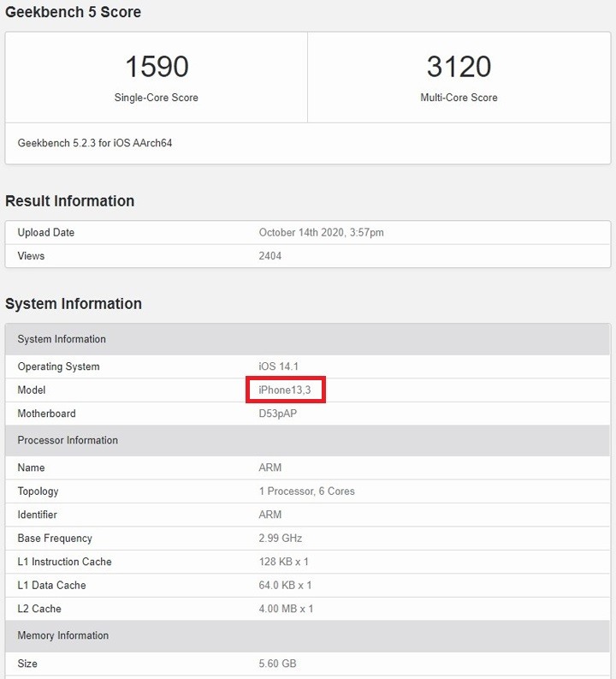
Task: Select the 'iPhone13,3' model value
Action: (285, 390)
